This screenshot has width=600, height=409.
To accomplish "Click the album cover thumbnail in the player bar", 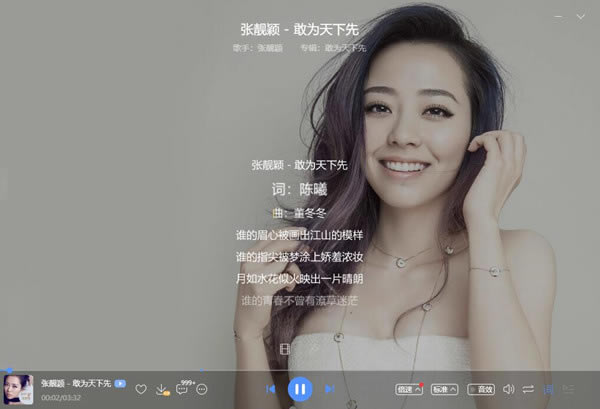I will click(x=18, y=389).
